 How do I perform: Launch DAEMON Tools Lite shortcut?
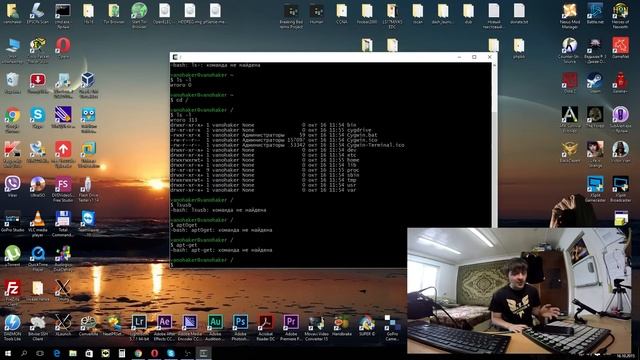(x=12, y=327)
